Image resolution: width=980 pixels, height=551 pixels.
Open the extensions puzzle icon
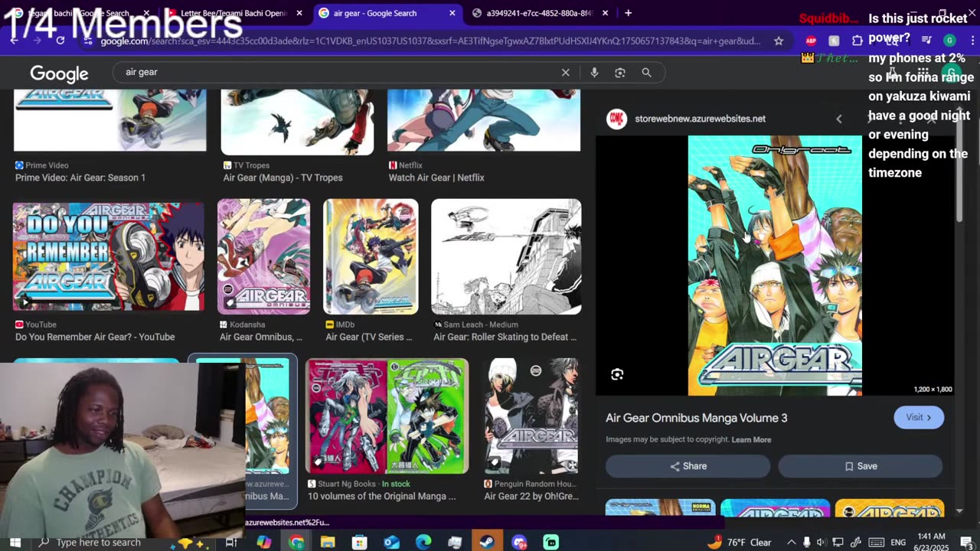click(x=857, y=41)
